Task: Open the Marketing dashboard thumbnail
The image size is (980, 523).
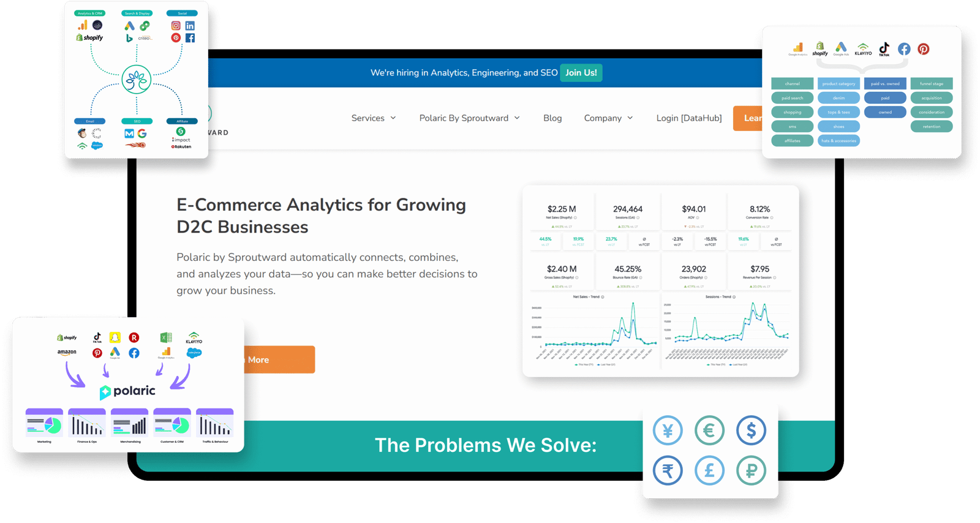Action: [x=44, y=424]
